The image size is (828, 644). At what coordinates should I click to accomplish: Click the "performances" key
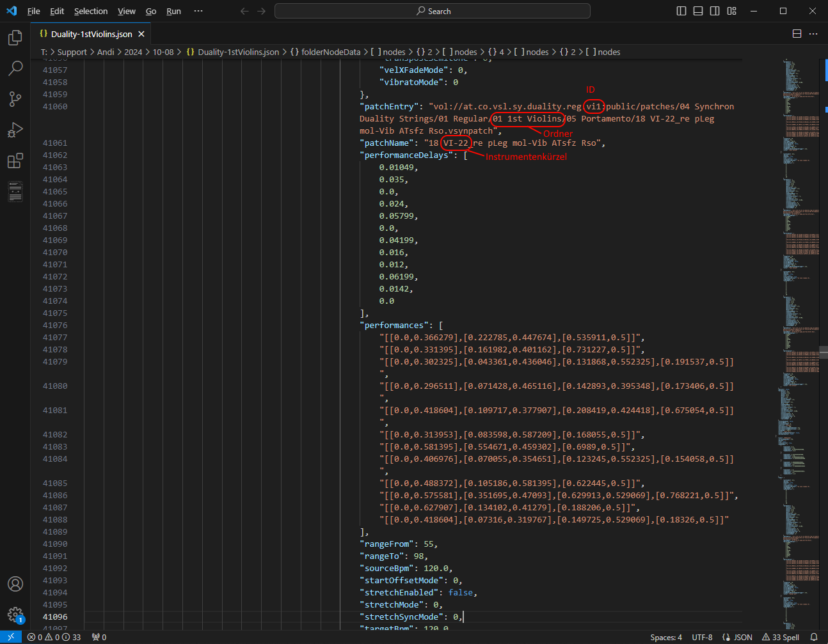tap(394, 325)
